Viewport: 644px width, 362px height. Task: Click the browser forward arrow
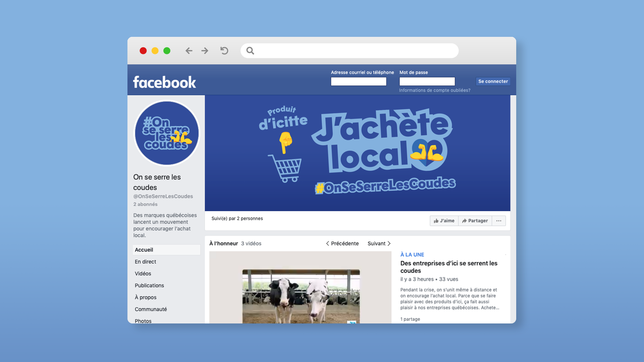point(205,51)
